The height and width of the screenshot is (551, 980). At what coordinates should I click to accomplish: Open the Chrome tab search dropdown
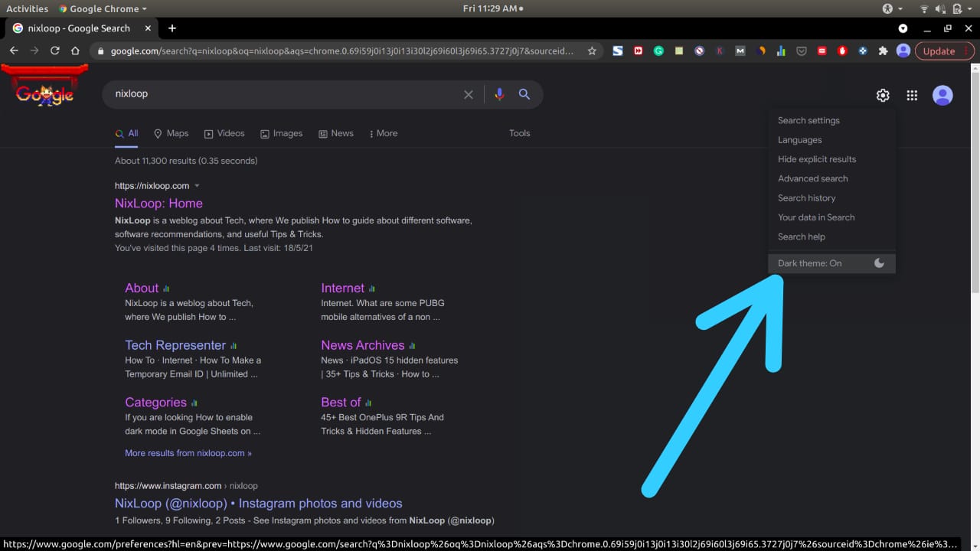(903, 28)
